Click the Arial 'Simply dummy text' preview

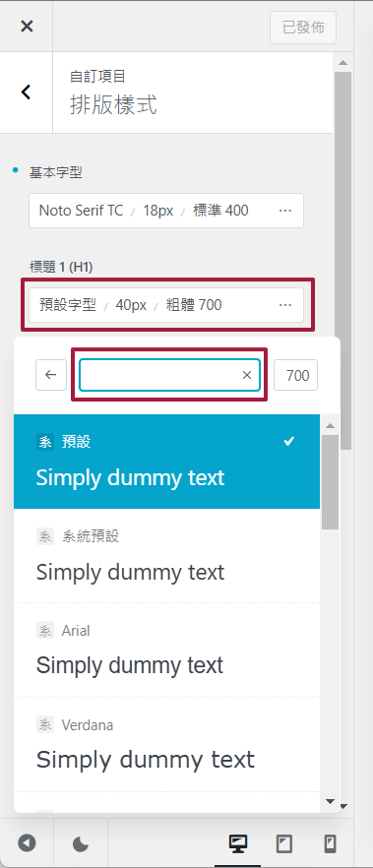click(x=130, y=665)
